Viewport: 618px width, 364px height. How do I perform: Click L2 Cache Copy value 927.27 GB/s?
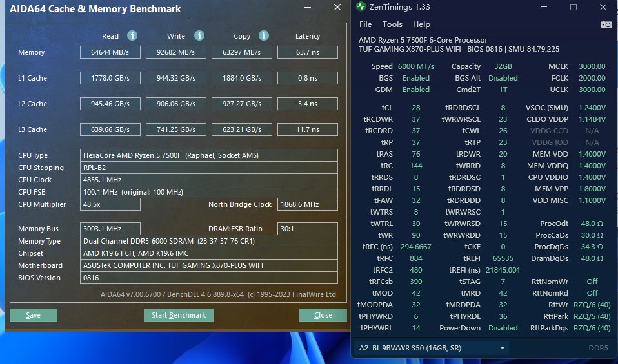(242, 104)
